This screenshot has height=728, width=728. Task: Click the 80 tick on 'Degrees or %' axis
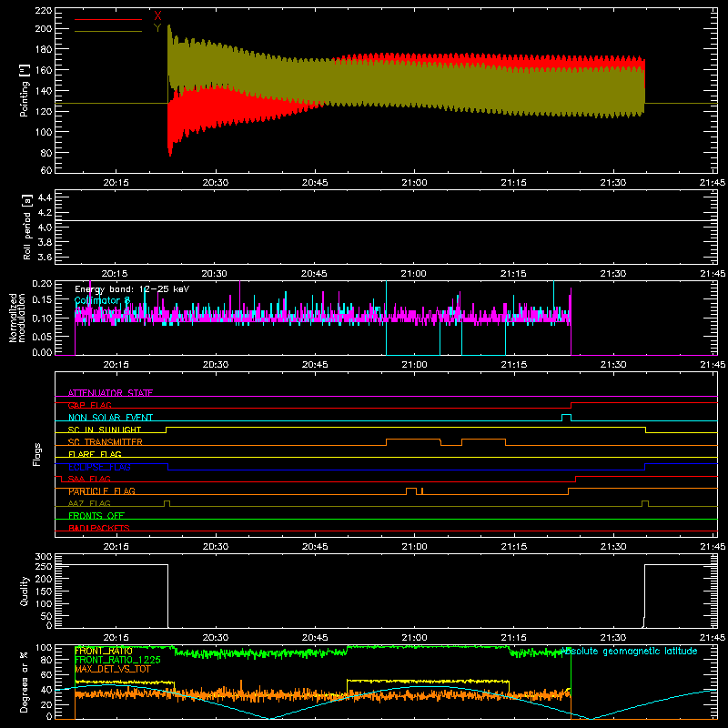[46, 660]
